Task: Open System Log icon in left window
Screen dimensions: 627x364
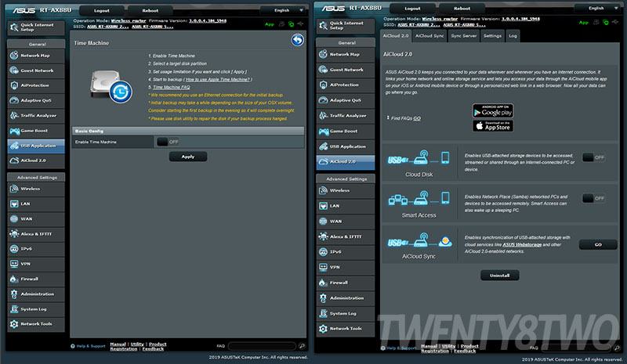Action: pos(14,309)
